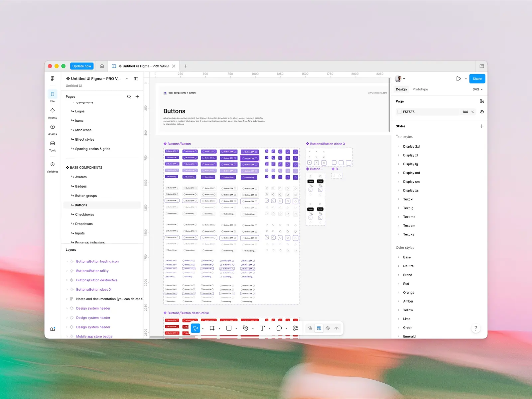532x399 pixels.
Task: Select the Move tool
Action: 196,328
